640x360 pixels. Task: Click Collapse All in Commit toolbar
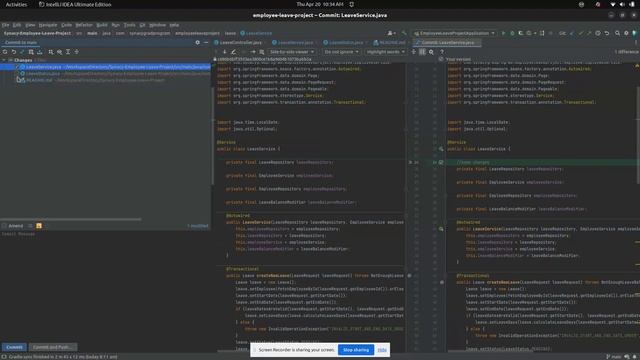pos(77,52)
